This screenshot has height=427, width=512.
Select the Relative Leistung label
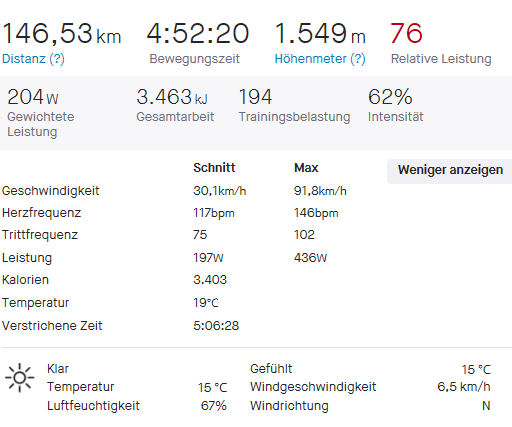[x=441, y=59]
